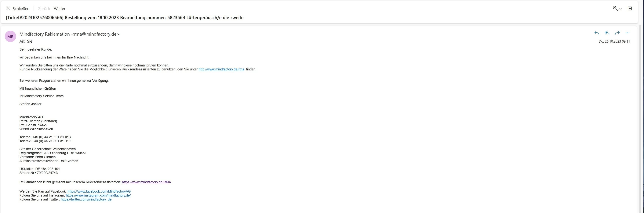Expand the zoom dropdown arrow
The image size is (644, 213).
620,9
